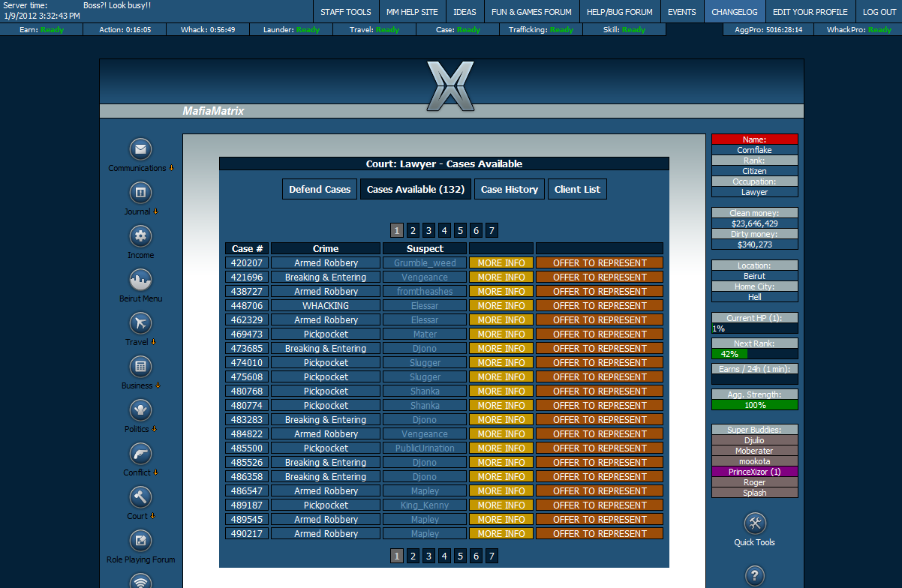The height and width of the screenshot is (588, 902).
Task: Open the Changelog
Action: point(735,11)
